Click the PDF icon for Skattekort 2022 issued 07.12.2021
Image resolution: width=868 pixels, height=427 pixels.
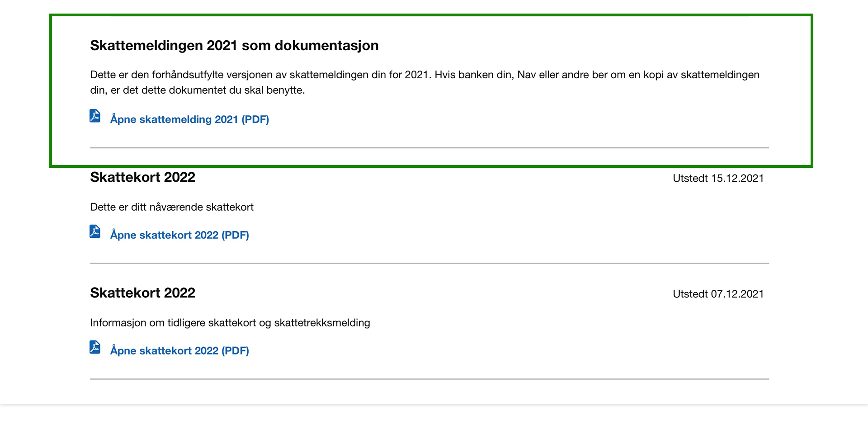click(x=94, y=348)
